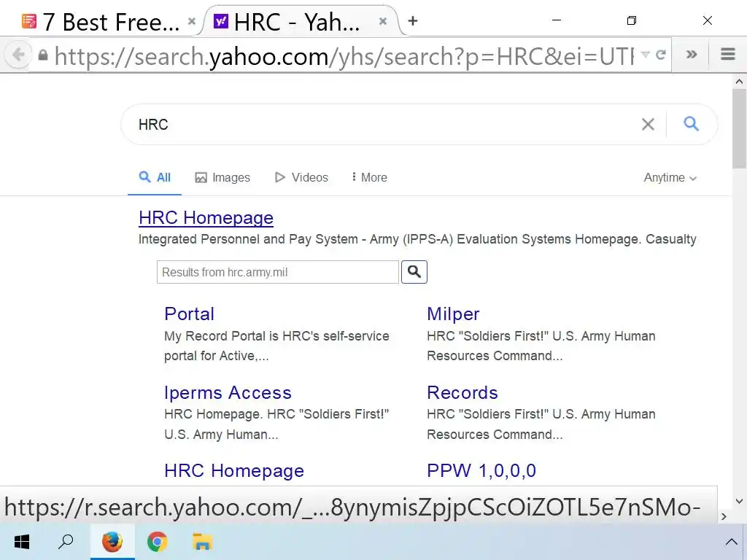Open the Milper sitelink
The width and height of the screenshot is (747, 560).
453,314
